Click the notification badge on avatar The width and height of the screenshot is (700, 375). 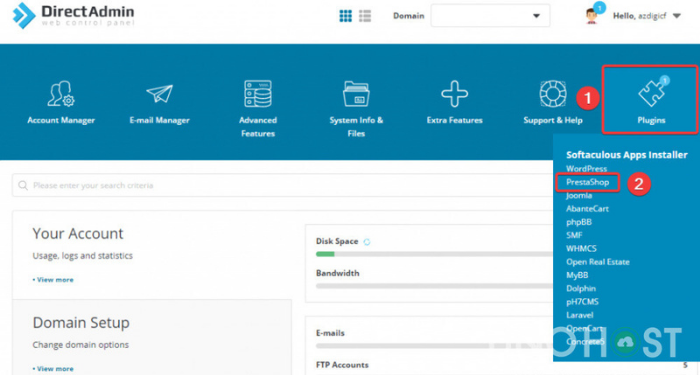pyautogui.click(x=600, y=8)
